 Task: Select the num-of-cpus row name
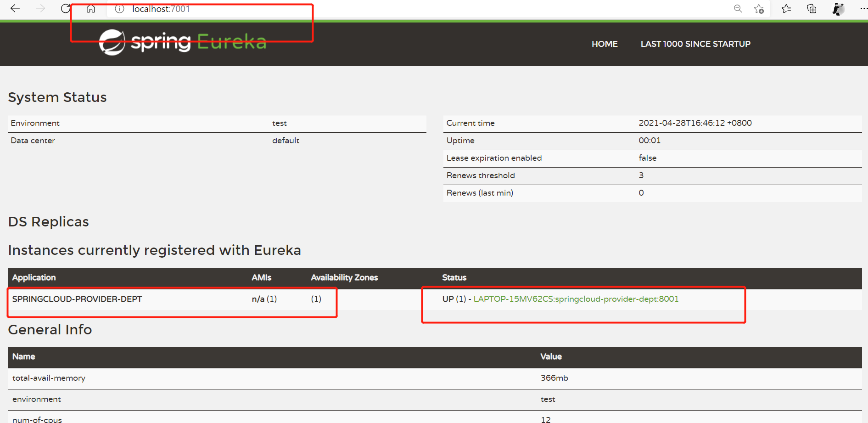pos(37,419)
